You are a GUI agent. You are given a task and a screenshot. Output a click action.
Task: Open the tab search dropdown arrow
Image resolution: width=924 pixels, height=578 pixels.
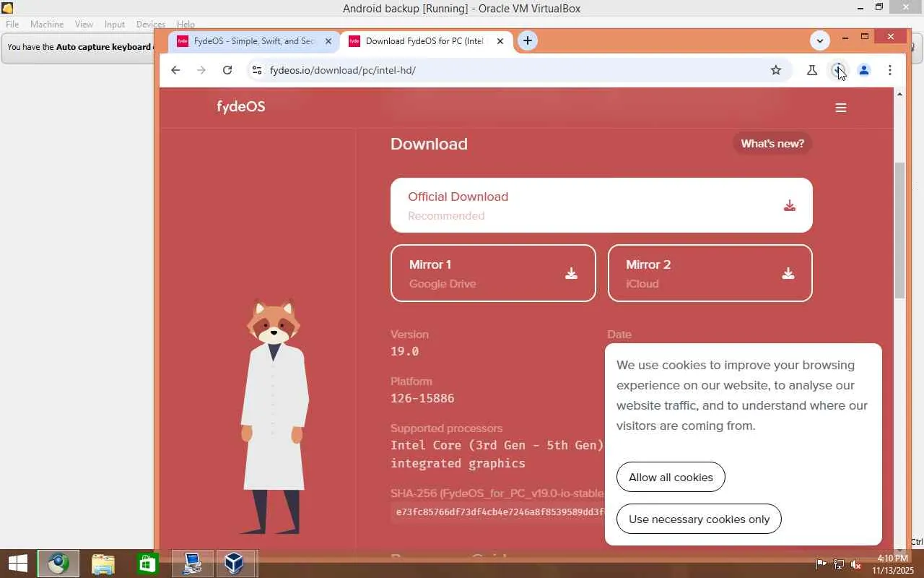tap(819, 40)
